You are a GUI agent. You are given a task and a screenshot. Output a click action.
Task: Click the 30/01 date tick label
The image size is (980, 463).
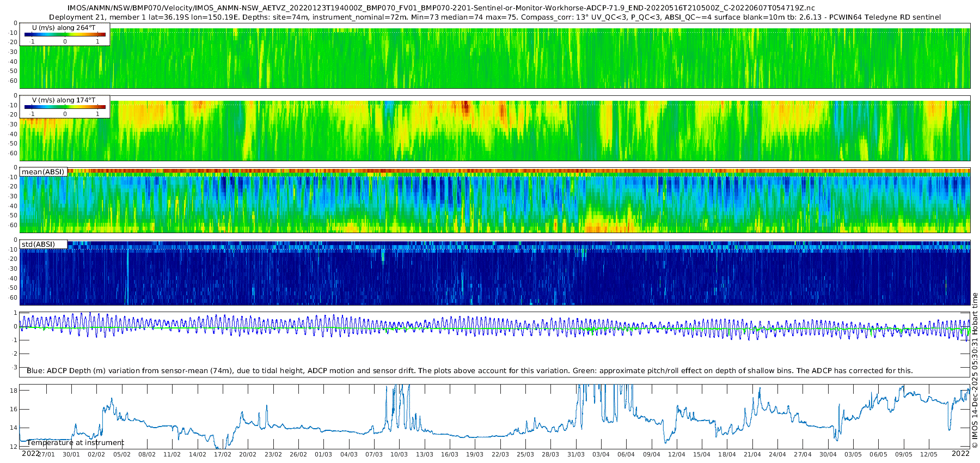pos(71,454)
